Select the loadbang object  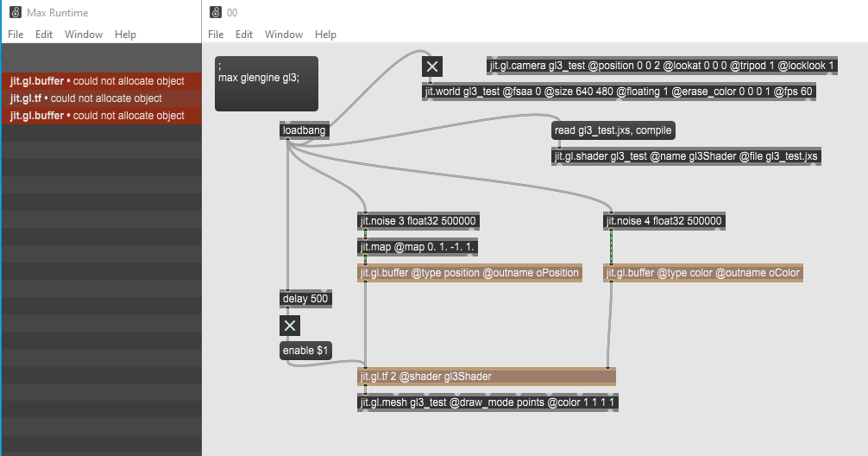coord(305,130)
